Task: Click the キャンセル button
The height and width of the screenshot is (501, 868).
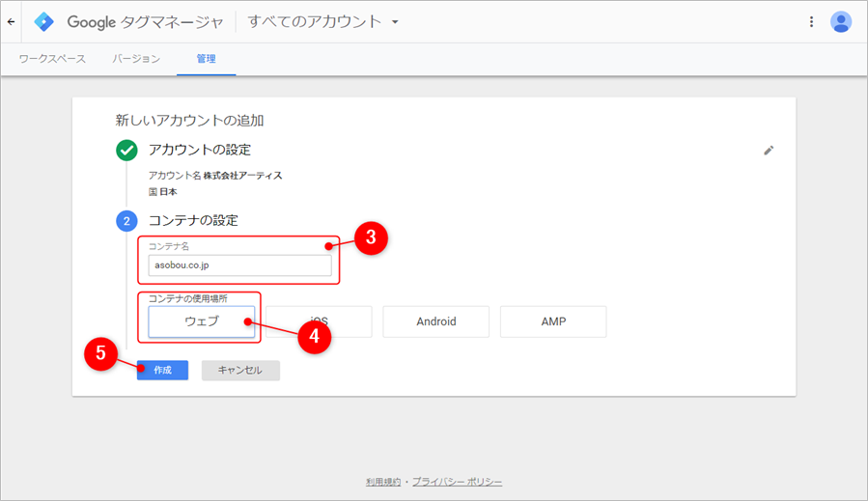Action: (x=240, y=370)
